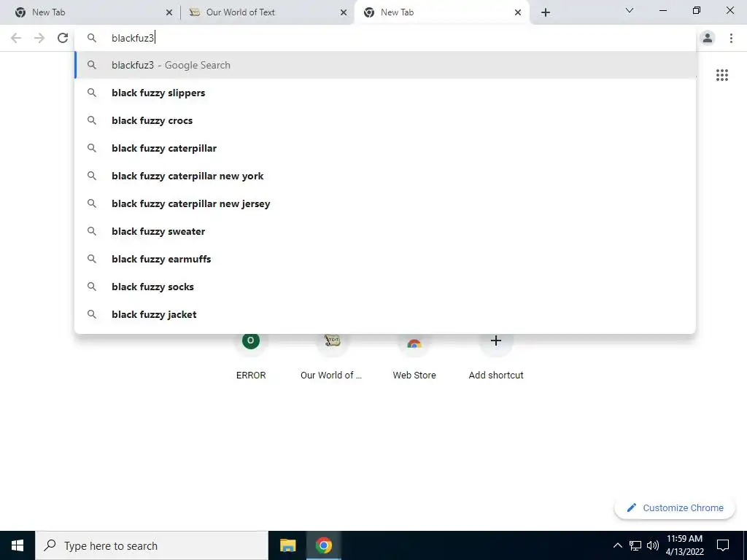Click the address bar magnifier icon

click(92, 38)
